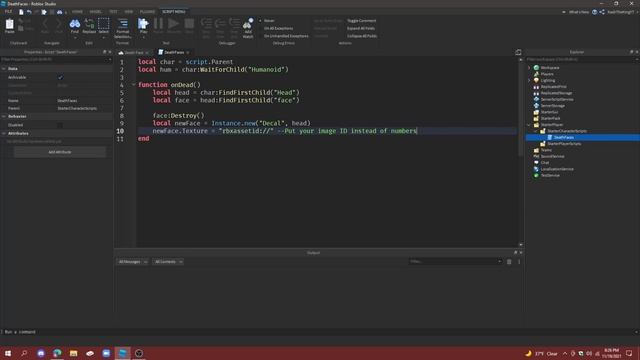
Task: Expand the Workspace node in Explorer
Action: (529, 68)
